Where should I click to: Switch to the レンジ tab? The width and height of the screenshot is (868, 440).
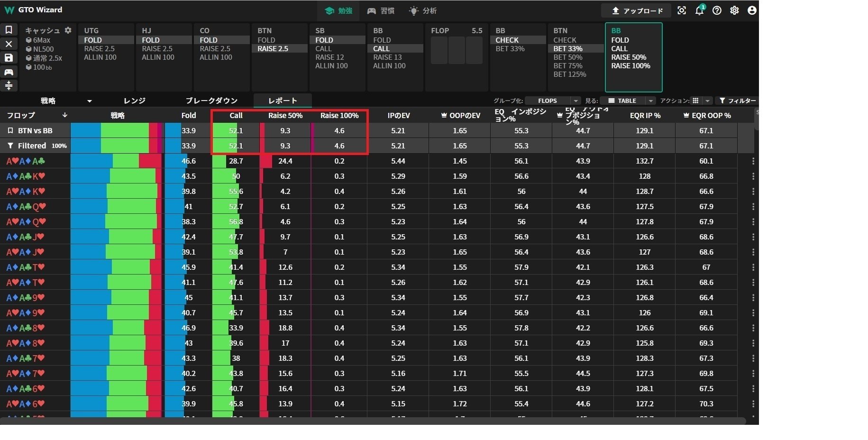tap(135, 101)
